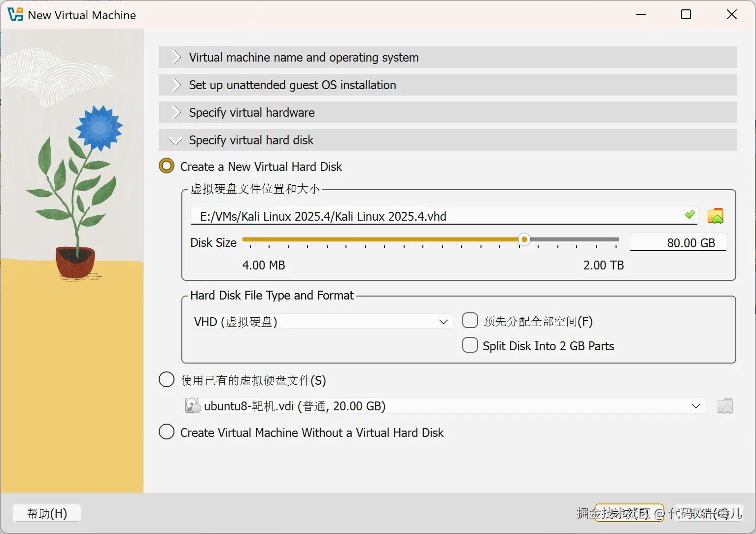Click the Hard Disk File Type and Format title
The image size is (756, 534).
tap(272, 295)
